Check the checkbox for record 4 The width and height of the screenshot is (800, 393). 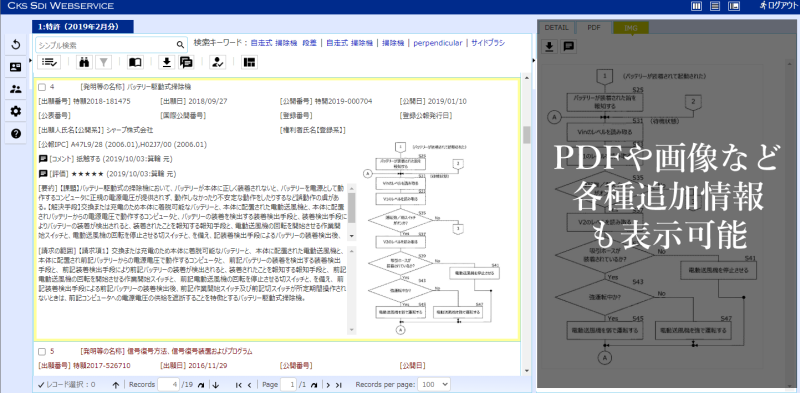(42, 87)
